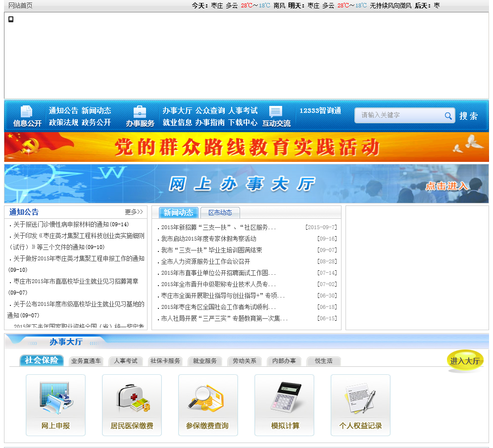
Task: Open 人事考试 in the navigation bar
Action: pyautogui.click(x=243, y=110)
